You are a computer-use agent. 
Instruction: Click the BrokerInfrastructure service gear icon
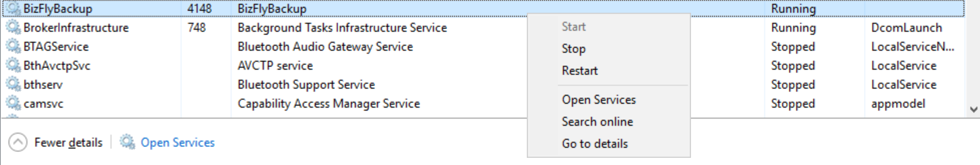coord(13,27)
